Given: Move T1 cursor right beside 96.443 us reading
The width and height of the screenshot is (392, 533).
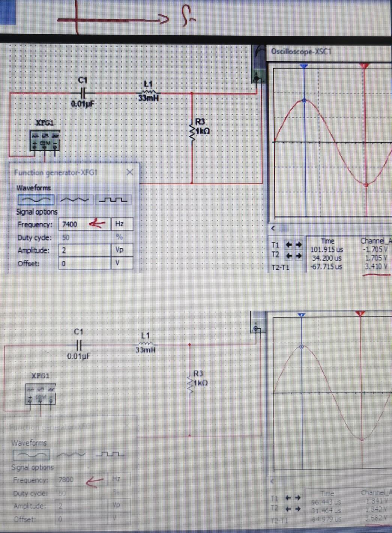Looking at the screenshot, I should 298,498.
